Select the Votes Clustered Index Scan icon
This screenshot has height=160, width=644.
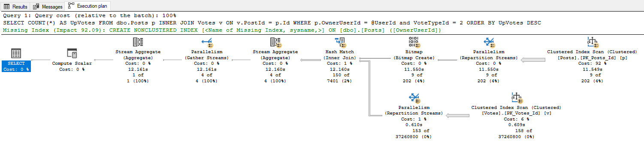tap(516, 98)
